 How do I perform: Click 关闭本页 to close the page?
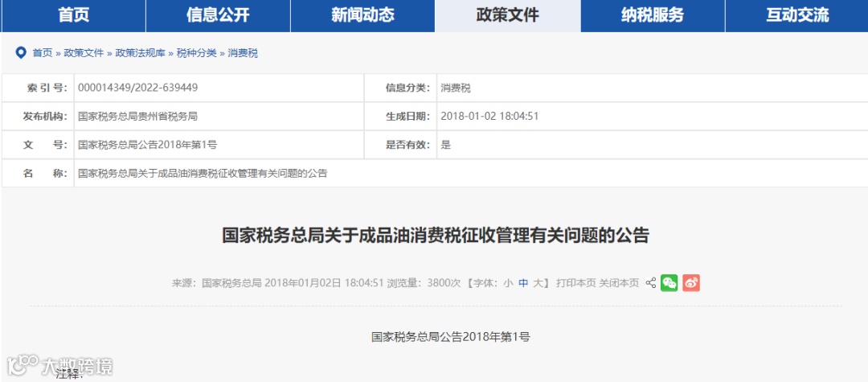619,283
